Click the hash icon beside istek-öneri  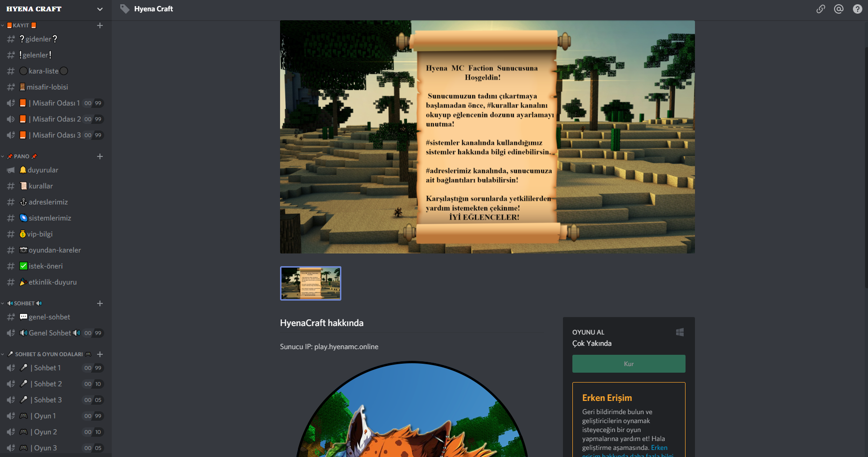11,266
